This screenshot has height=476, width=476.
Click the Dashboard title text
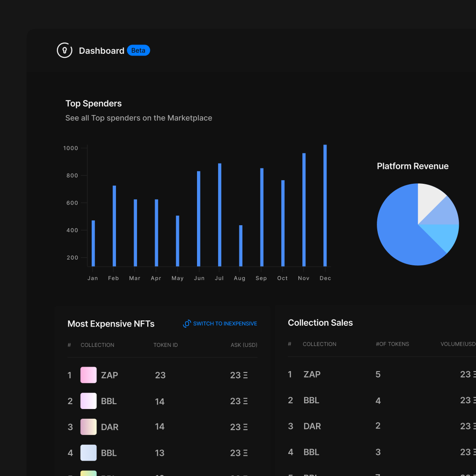pos(101,51)
